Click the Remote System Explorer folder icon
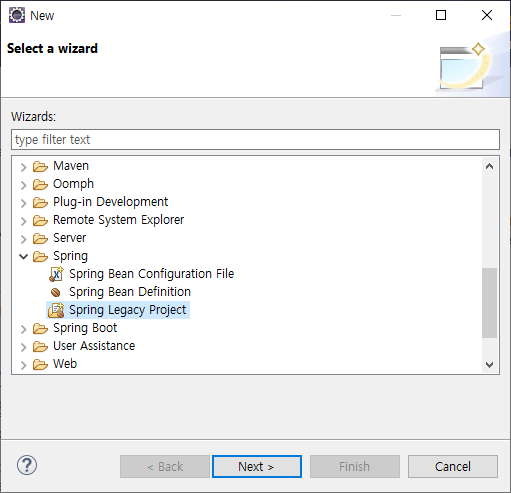511x493 pixels. click(40, 220)
